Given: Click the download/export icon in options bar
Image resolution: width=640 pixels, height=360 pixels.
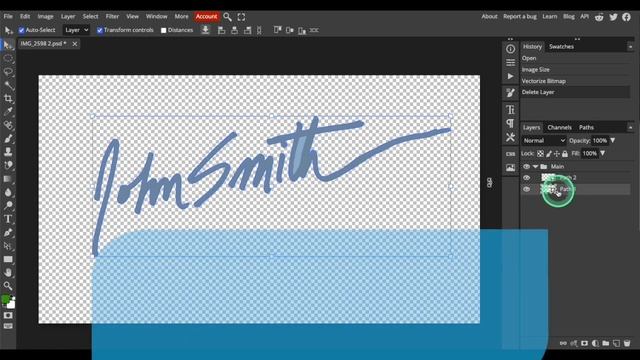Looking at the screenshot, I should coord(205,30).
